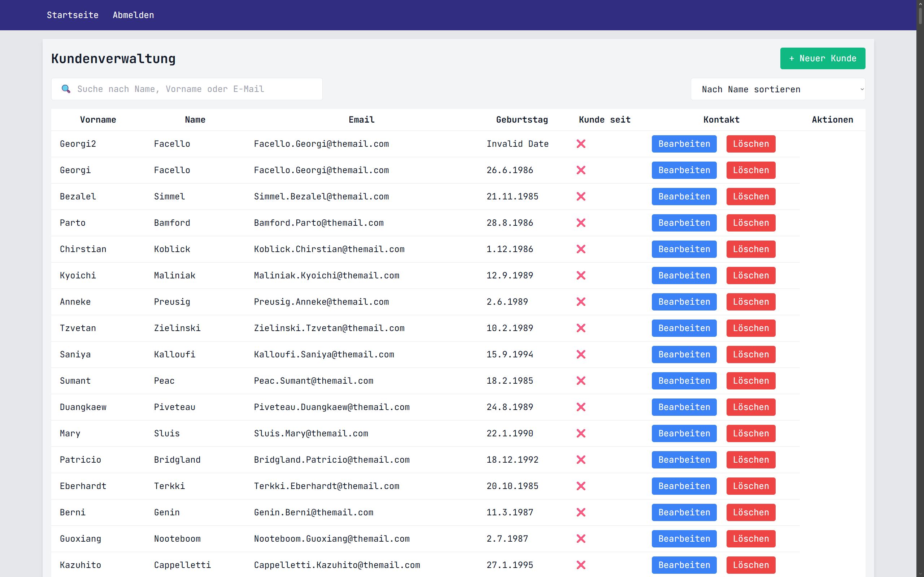Click red X icon in Parto row
This screenshot has height=577, width=924.
(581, 223)
